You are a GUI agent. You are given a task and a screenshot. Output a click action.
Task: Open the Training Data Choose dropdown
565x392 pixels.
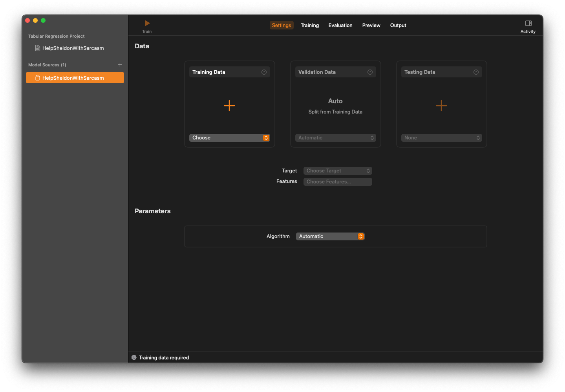229,138
